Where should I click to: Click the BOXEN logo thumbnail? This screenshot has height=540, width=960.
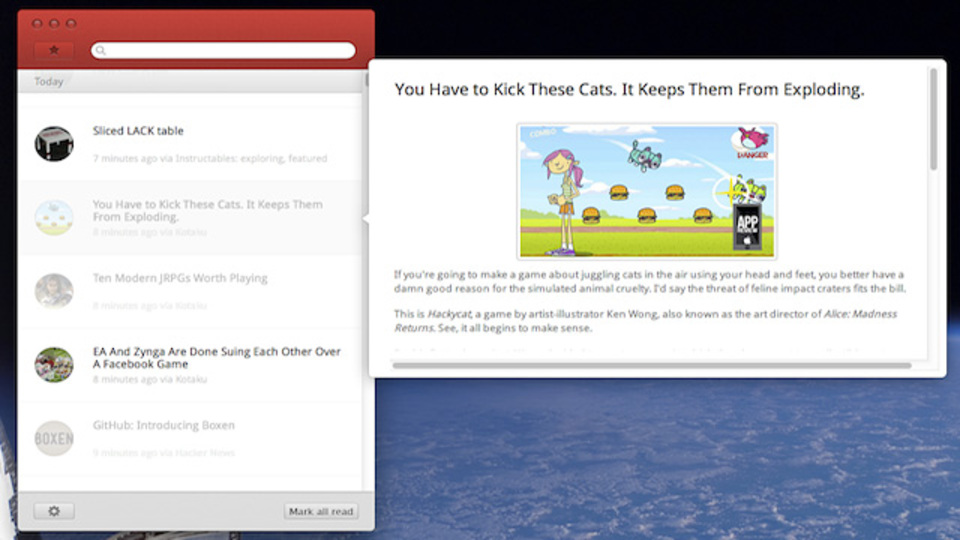point(54,438)
